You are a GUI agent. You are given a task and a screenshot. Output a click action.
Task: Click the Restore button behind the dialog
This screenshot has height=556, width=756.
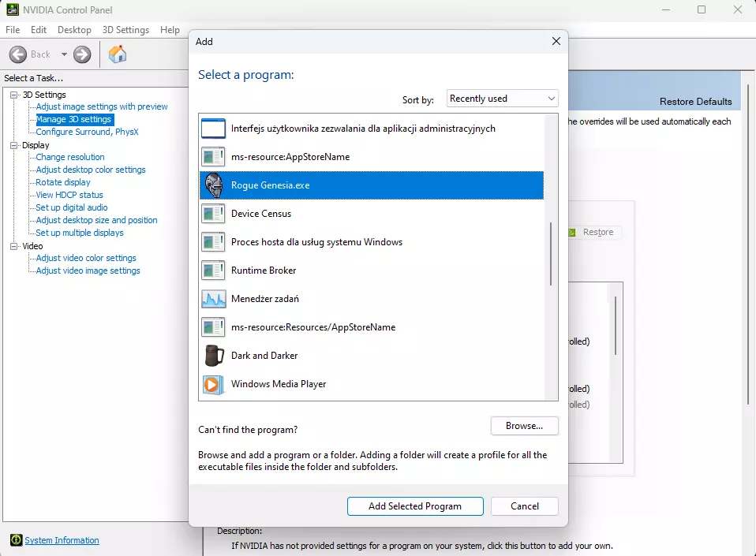[x=594, y=232]
